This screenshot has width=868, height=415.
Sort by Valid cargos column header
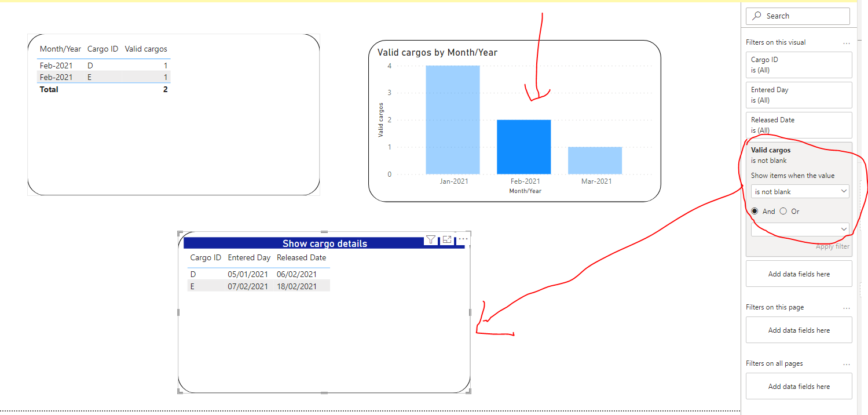coord(146,49)
